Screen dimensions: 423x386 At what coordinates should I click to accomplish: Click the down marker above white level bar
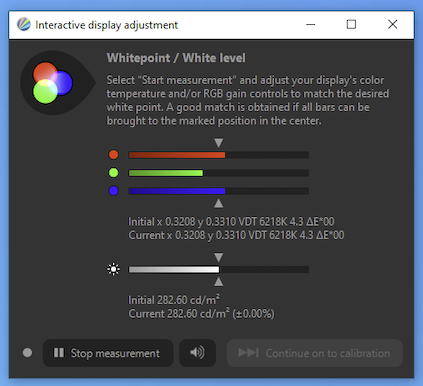[219, 257]
